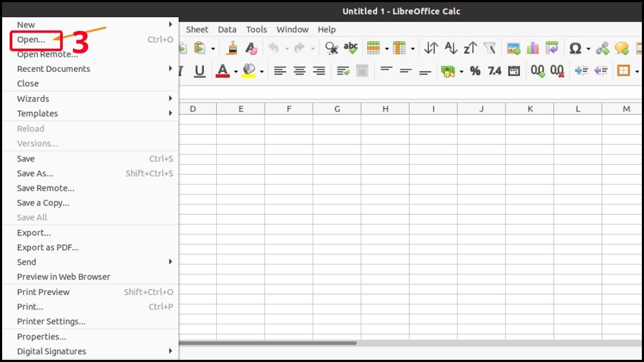Click the Insert Columns icon
The height and width of the screenshot is (362, 644).
pos(399,48)
